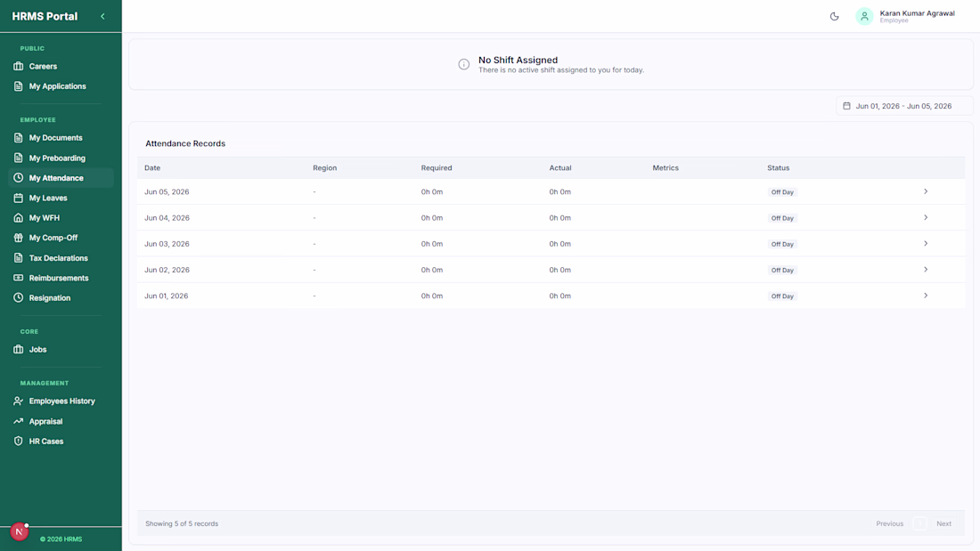Click the Status column header
The height and width of the screenshot is (551, 980).
pyautogui.click(x=778, y=168)
